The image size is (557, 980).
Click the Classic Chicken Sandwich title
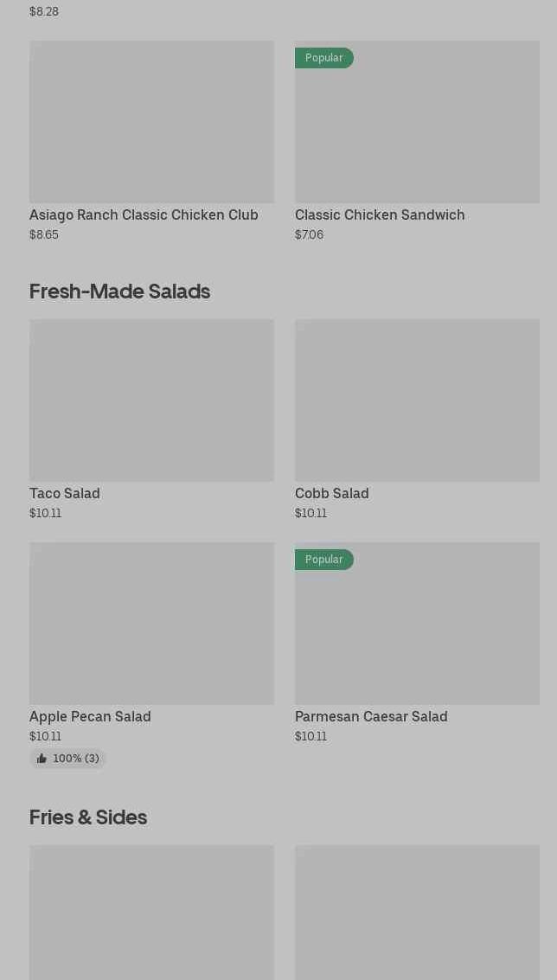point(380,215)
